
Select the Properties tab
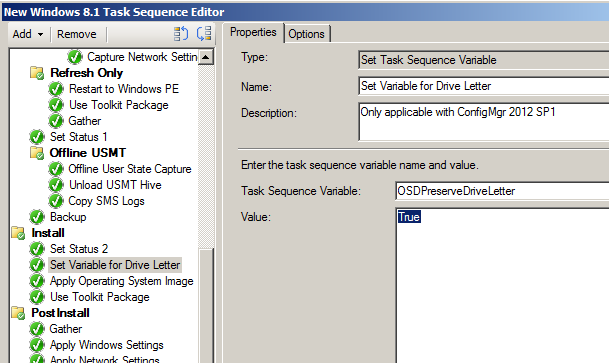[x=253, y=32]
